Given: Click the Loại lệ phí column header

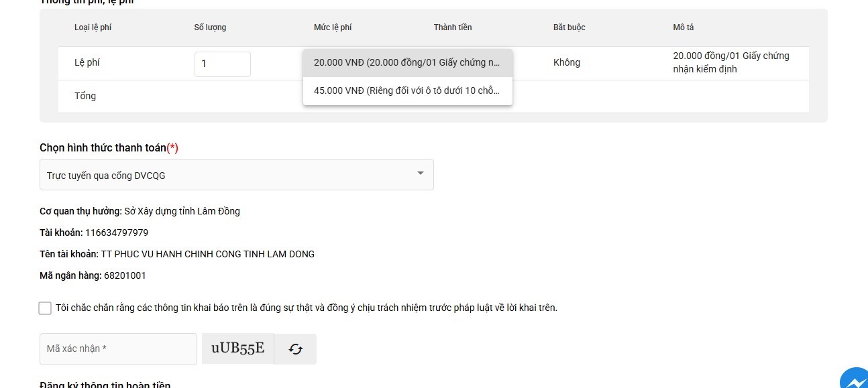Looking at the screenshot, I should [x=93, y=27].
